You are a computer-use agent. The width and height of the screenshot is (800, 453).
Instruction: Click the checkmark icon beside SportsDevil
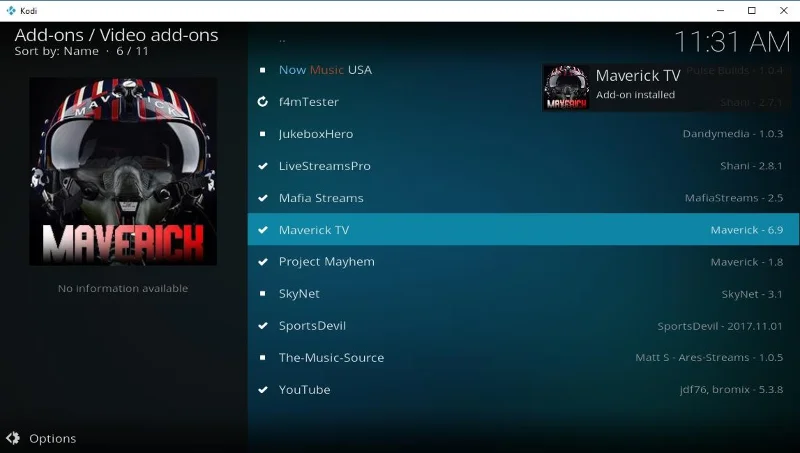pyautogui.click(x=263, y=325)
